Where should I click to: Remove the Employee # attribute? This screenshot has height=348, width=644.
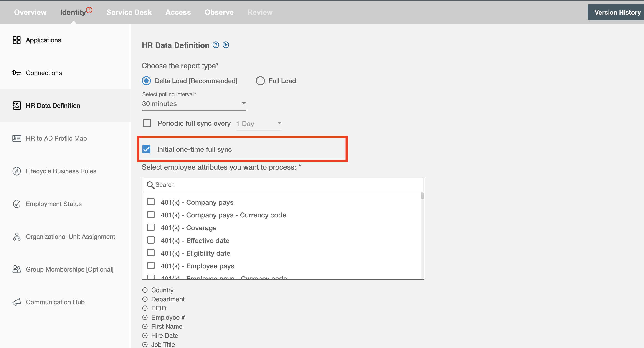pos(145,317)
